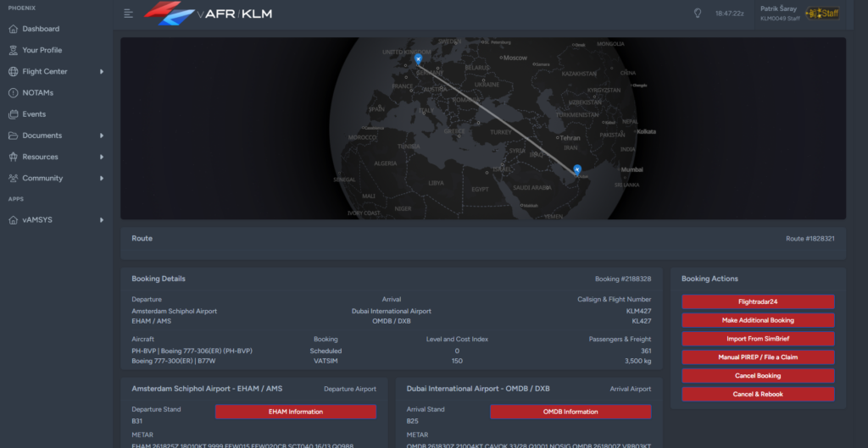Expand the Documents submenu arrow
868x448 pixels.
[102, 136]
